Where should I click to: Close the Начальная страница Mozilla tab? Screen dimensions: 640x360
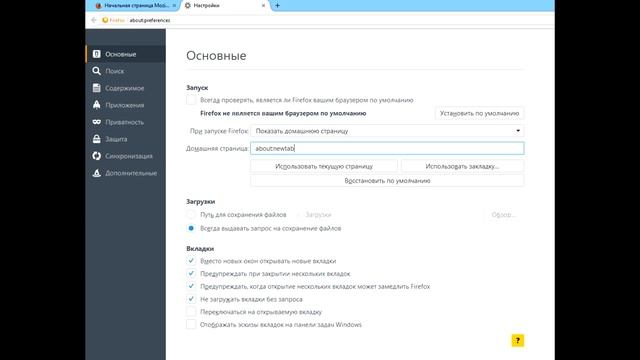click(174, 5)
